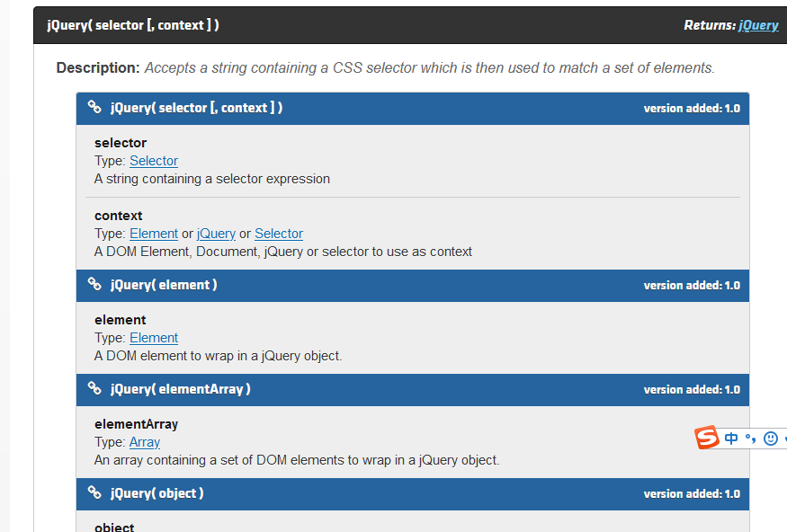Open the jQuery return type link

pyautogui.click(x=758, y=25)
